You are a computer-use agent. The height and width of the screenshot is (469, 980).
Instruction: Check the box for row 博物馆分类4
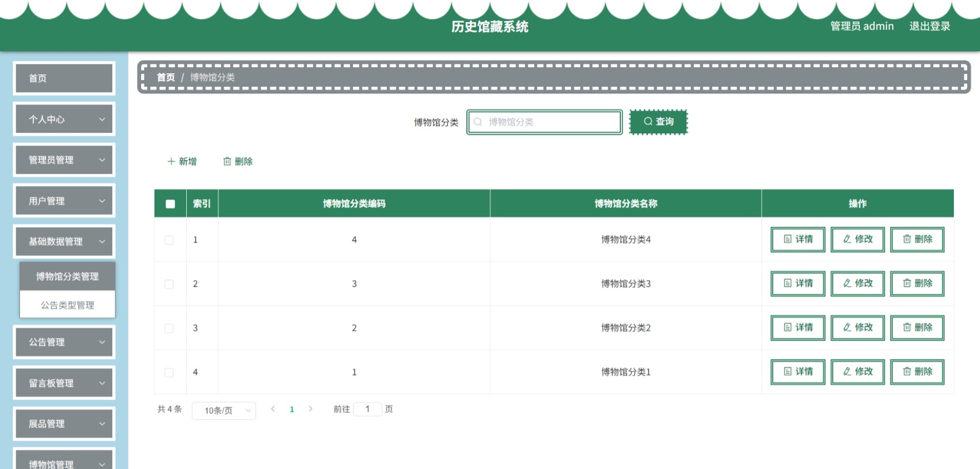[x=169, y=240]
